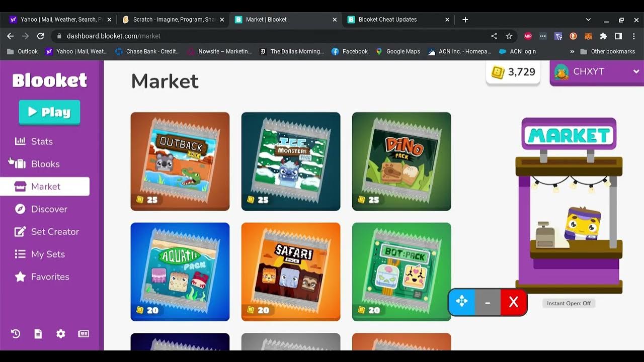Click the Blooket logo

[50, 80]
